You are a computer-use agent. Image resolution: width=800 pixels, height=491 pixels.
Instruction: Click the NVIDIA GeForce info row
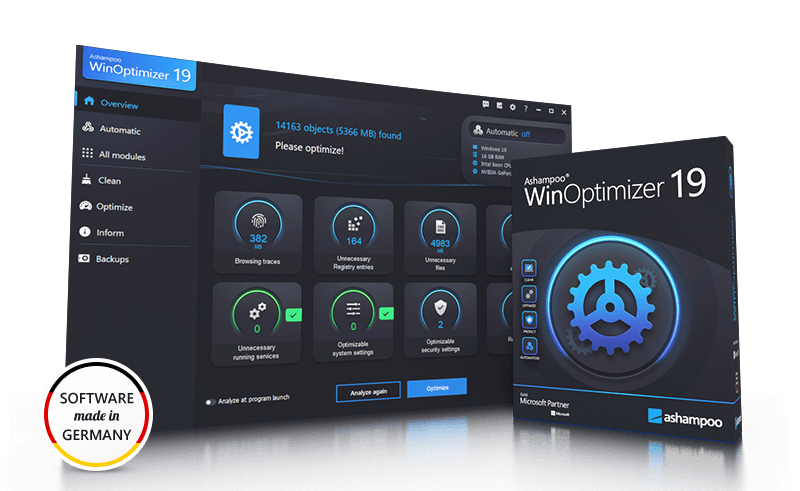tap(492, 172)
